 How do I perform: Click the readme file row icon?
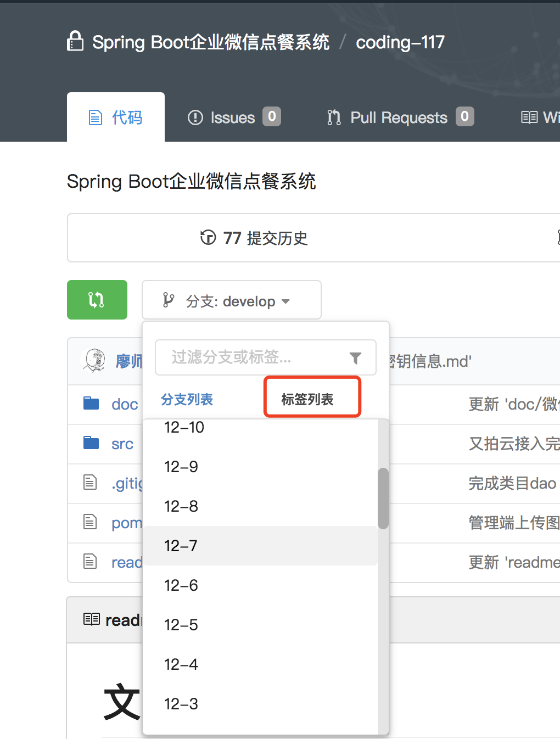(x=90, y=562)
